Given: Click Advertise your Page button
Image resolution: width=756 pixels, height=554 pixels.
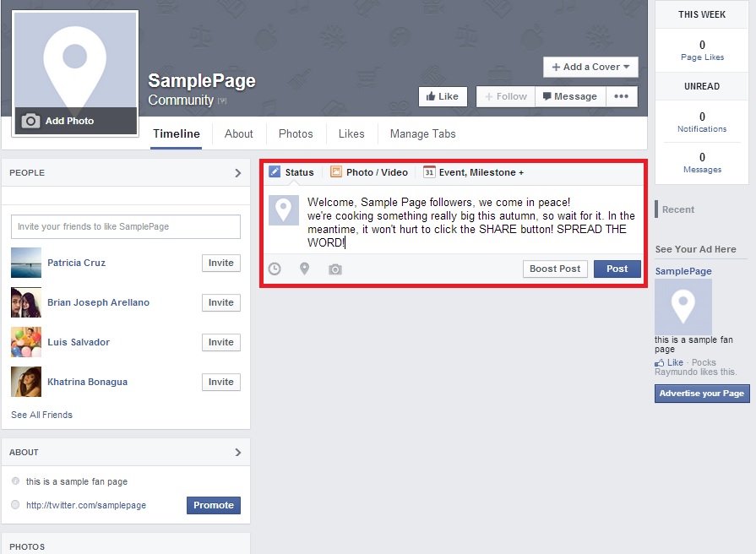Looking at the screenshot, I should (x=702, y=394).
